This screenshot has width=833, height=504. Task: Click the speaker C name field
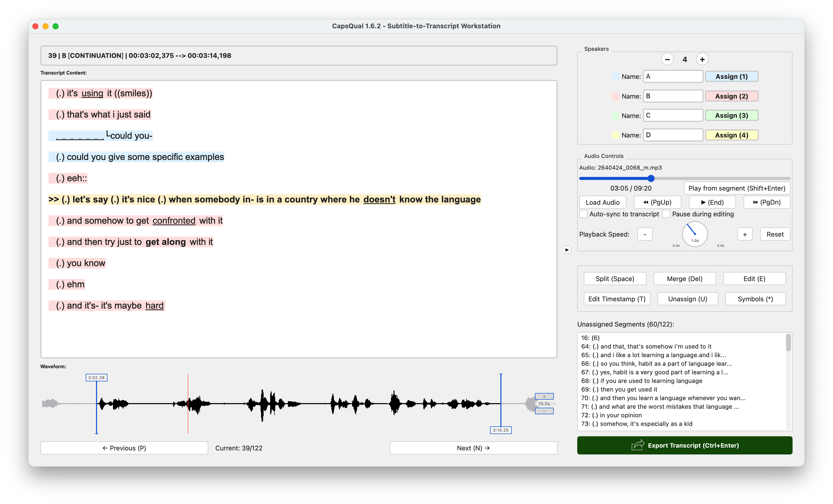point(673,115)
